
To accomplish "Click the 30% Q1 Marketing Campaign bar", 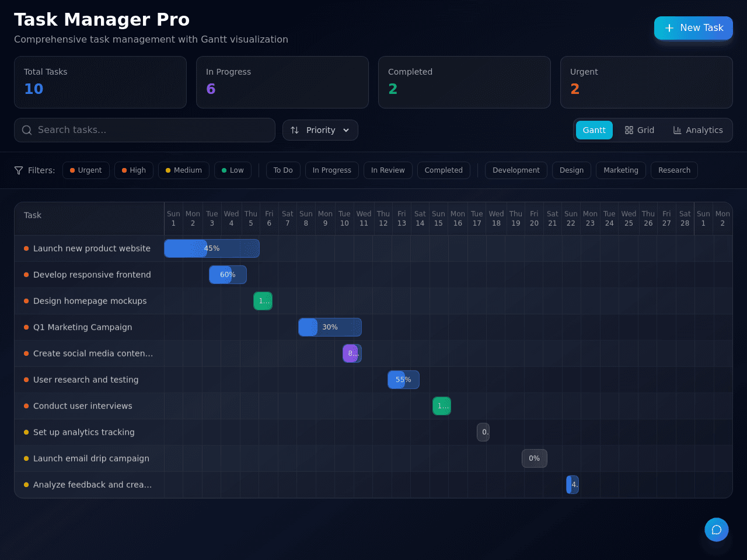I will pyautogui.click(x=330, y=327).
